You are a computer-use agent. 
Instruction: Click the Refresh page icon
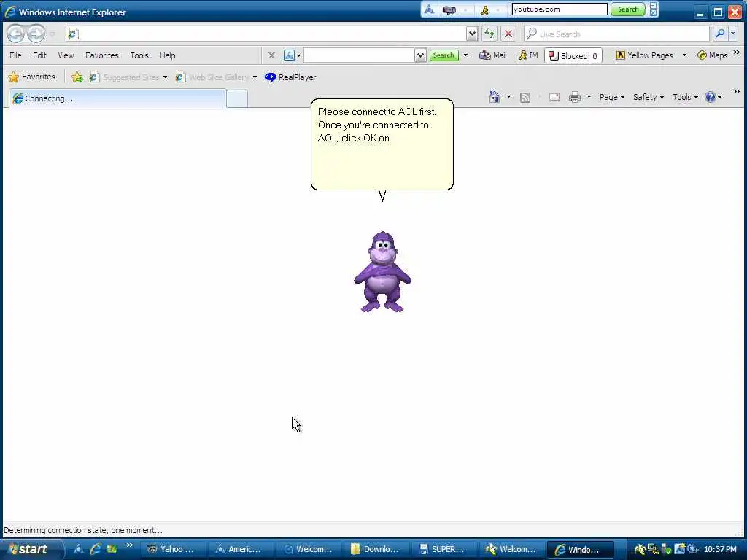[x=489, y=34]
